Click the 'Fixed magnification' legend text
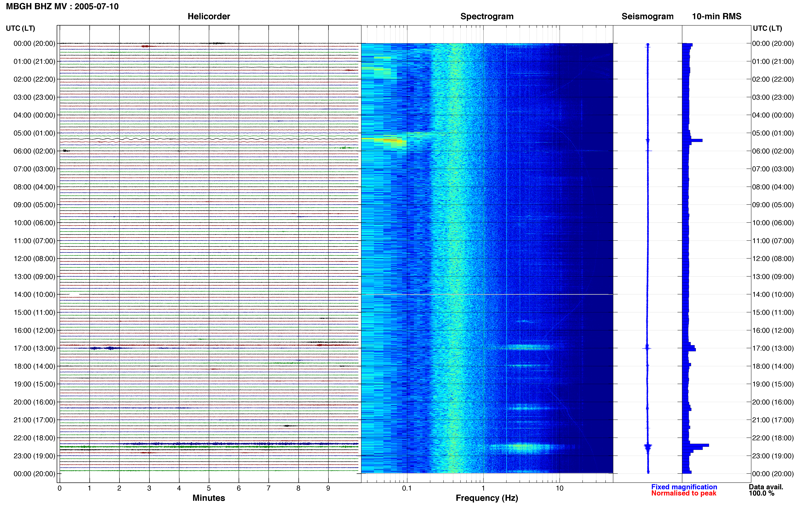Image resolution: width=812 pixels, height=508 pixels. click(x=684, y=487)
